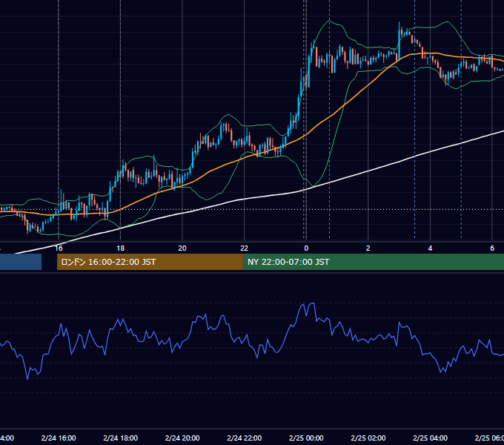Click the ロンドン 16:00-22:00 JST session bar
504x445 pixels.
point(150,262)
